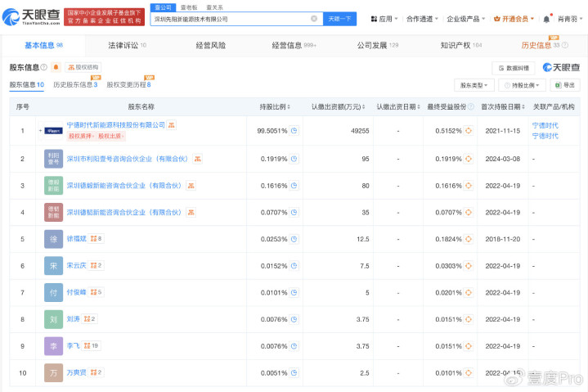This screenshot has height=392, width=588.
Task: Select the 查老板 search mode tab
Action: click(x=189, y=7)
